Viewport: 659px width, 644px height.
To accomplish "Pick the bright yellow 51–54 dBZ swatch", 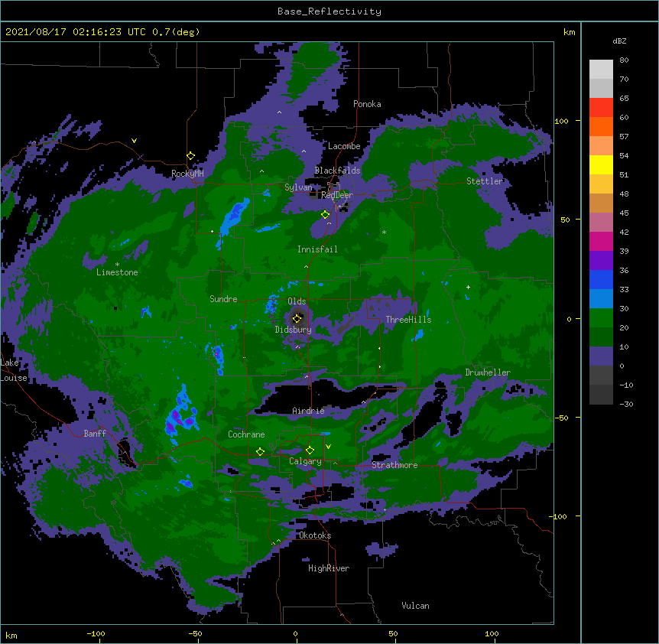I will [601, 164].
